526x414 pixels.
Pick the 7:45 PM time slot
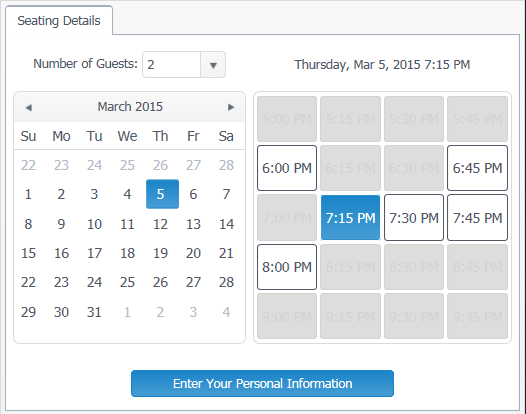coord(477,218)
